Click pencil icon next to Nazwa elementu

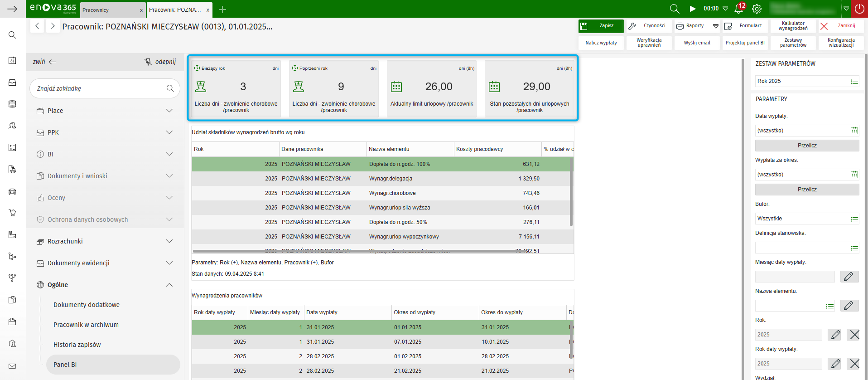[849, 306]
